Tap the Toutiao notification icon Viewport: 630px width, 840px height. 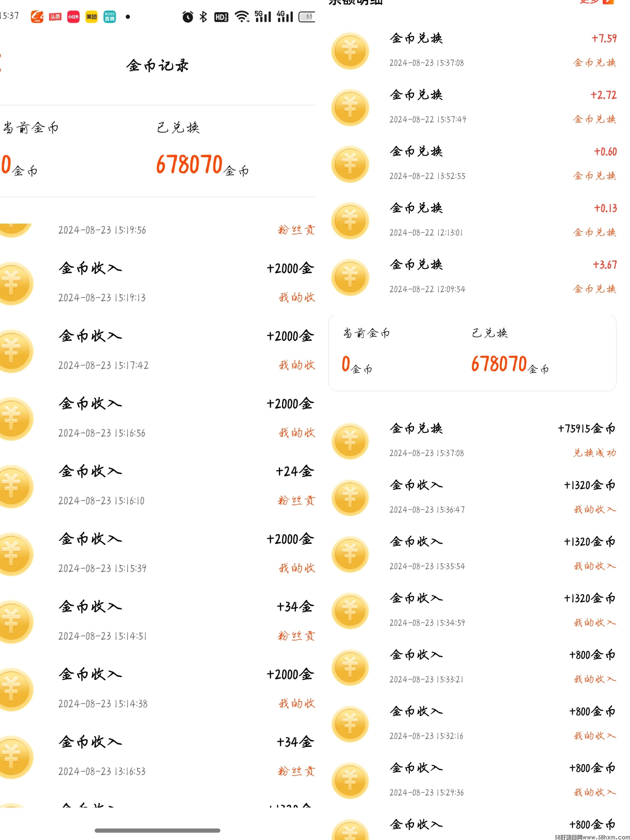(x=55, y=17)
